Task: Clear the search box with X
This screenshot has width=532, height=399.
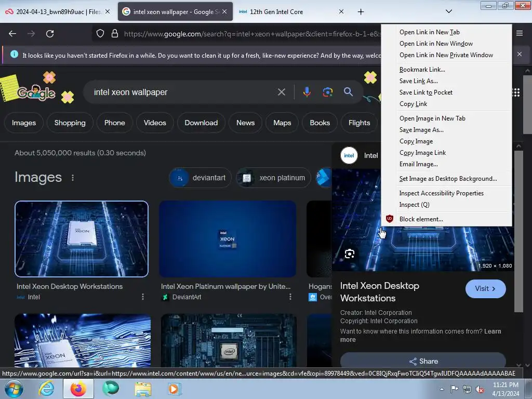Action: tap(281, 92)
